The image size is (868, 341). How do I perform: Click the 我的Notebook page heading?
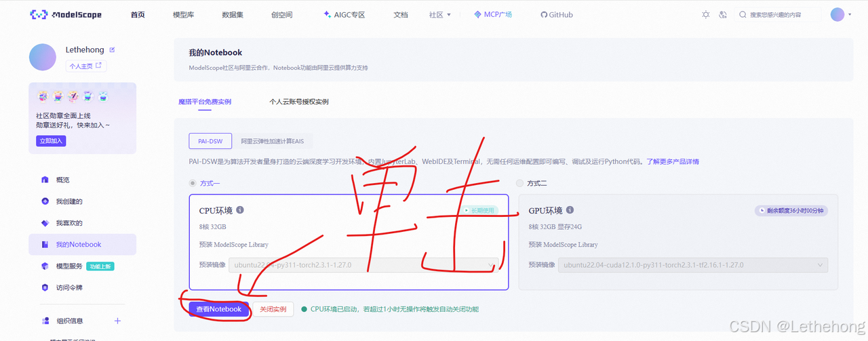point(215,52)
